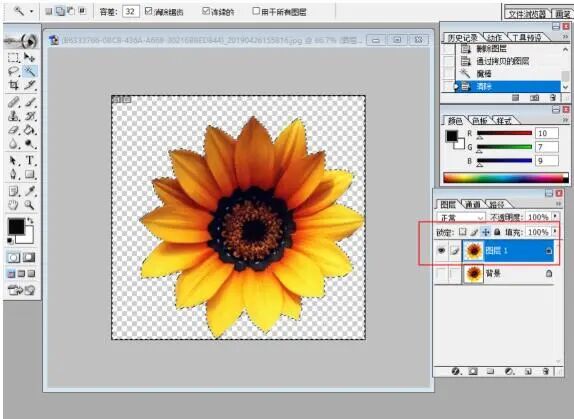574x419 pixels.
Task: Select the Move tool
Action: (x=29, y=57)
